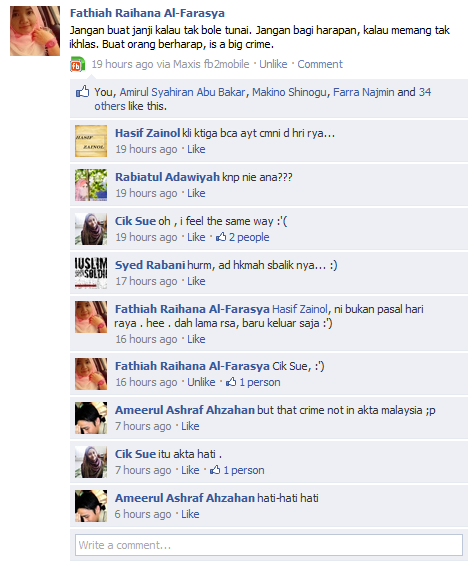Click the 'Write a comment...' field

point(269,545)
